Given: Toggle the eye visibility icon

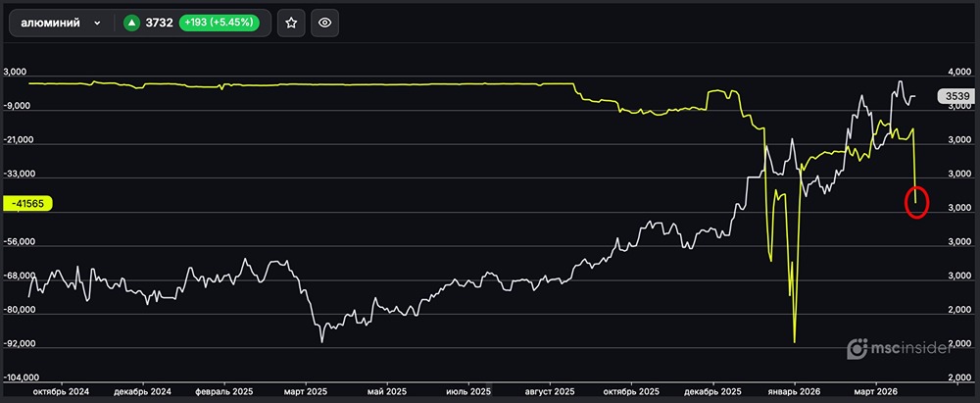Looking at the screenshot, I should (x=326, y=23).
